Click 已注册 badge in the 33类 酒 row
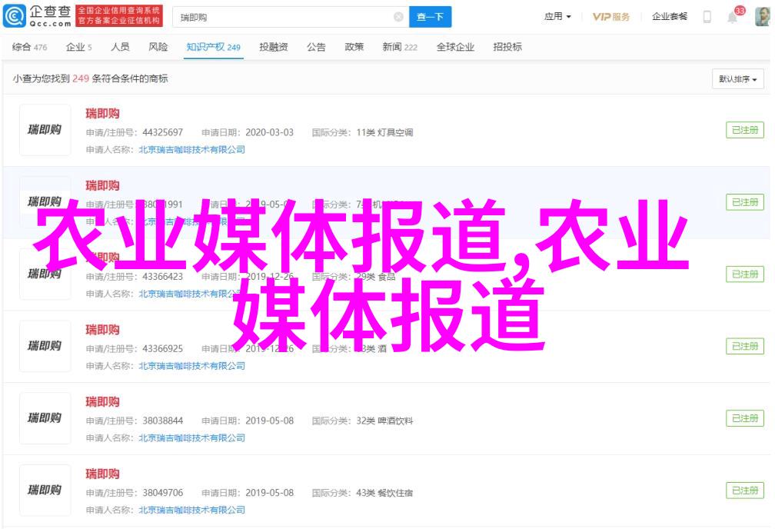The width and height of the screenshot is (775, 532). pos(745,347)
